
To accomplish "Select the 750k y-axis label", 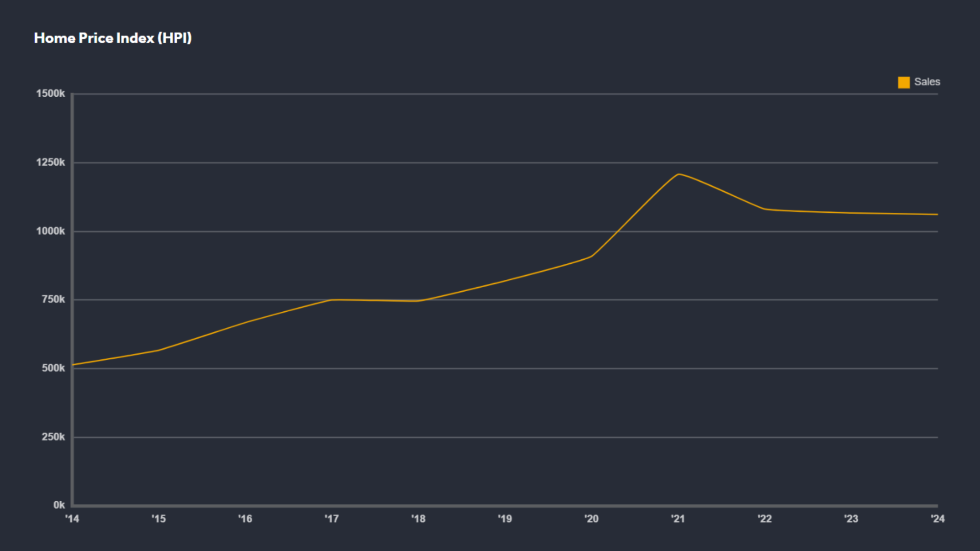I will pyautogui.click(x=53, y=299).
